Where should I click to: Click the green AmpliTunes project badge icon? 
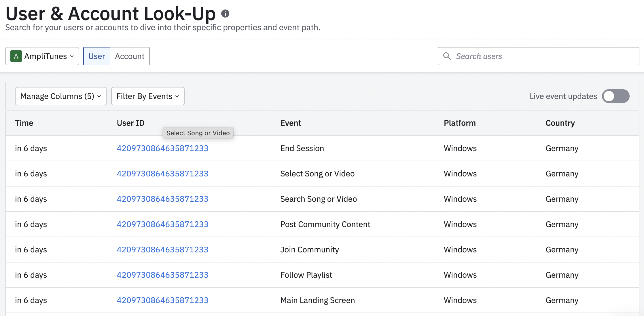point(16,56)
